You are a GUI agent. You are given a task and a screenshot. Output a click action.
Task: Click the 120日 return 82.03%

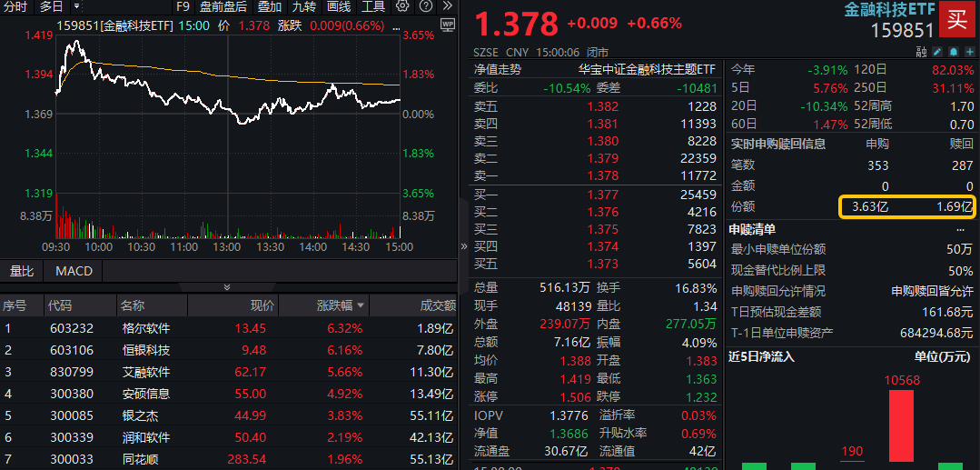952,69
